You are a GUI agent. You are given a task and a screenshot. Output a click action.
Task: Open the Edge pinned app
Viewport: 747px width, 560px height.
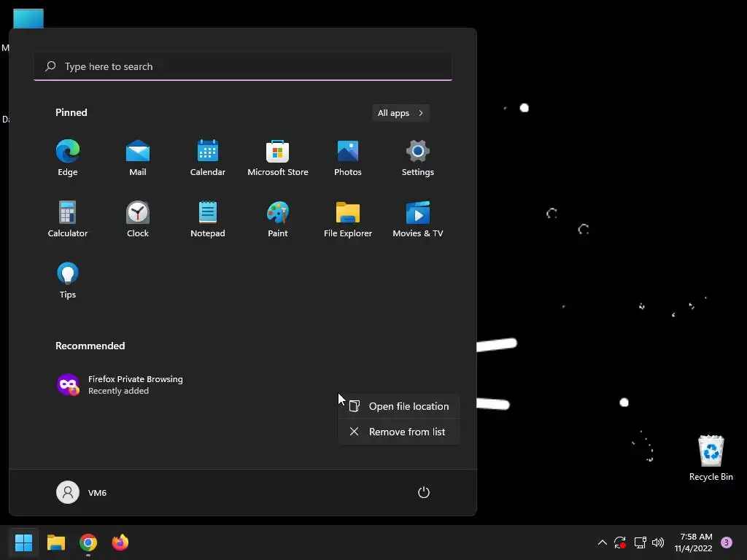click(x=68, y=158)
